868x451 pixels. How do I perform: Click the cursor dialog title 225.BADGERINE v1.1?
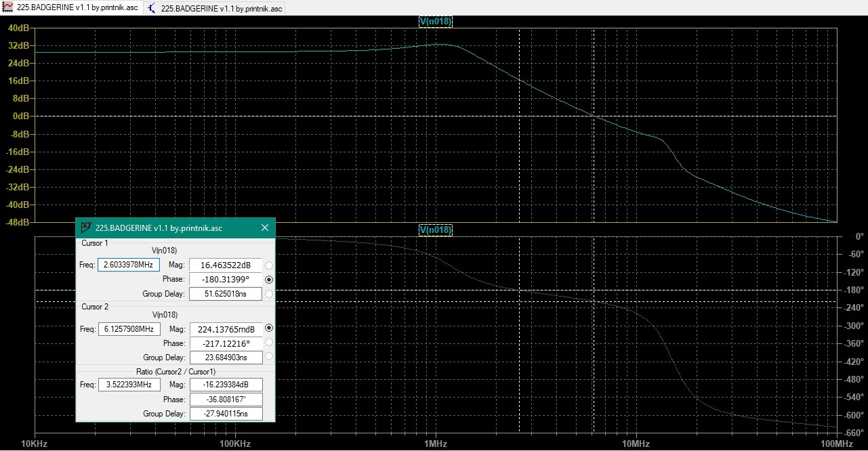click(159, 228)
